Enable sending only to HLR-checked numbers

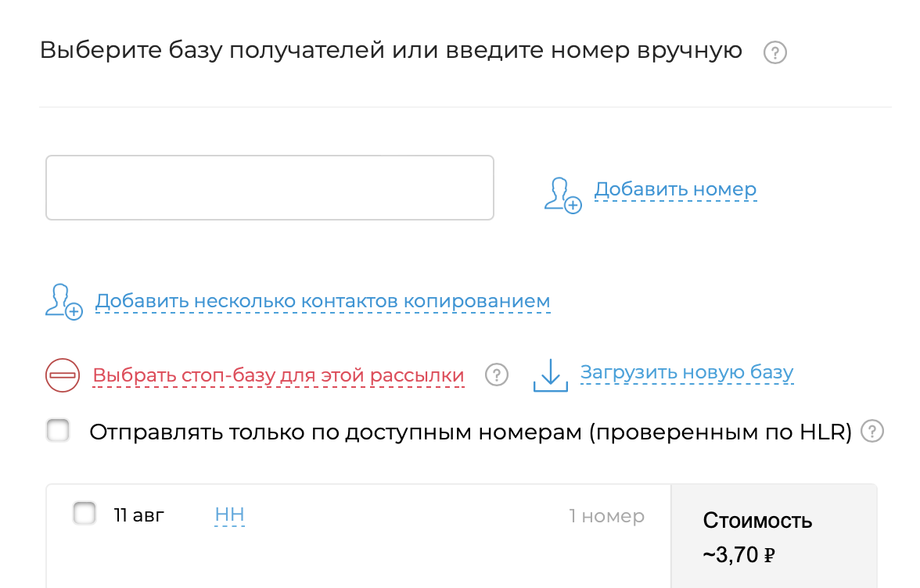[x=58, y=431]
